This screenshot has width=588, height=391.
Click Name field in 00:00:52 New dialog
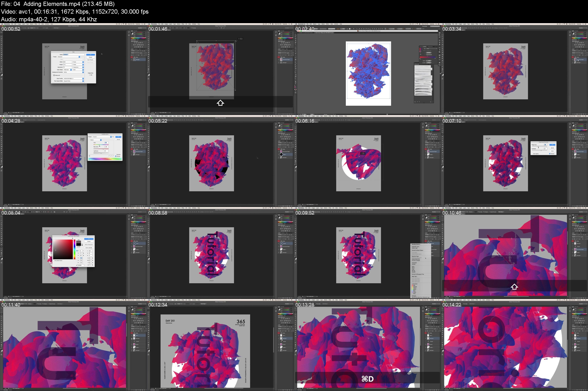click(74, 55)
